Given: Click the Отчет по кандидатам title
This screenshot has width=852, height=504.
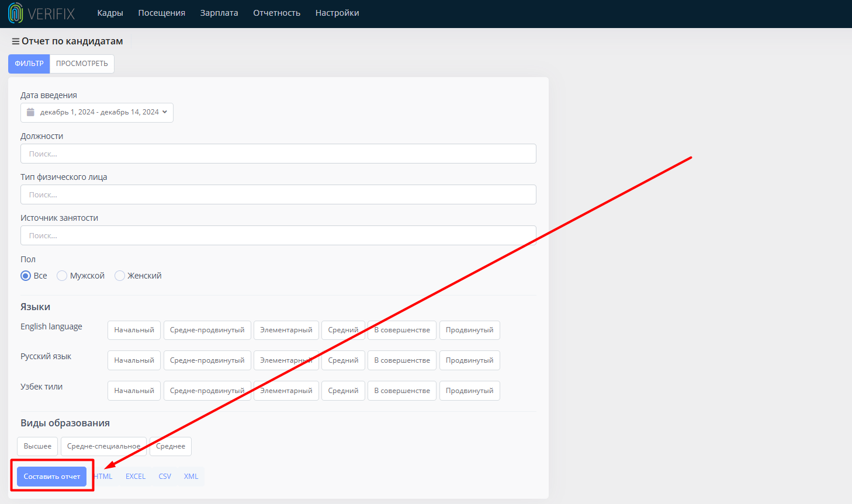Looking at the screenshot, I should coord(72,41).
